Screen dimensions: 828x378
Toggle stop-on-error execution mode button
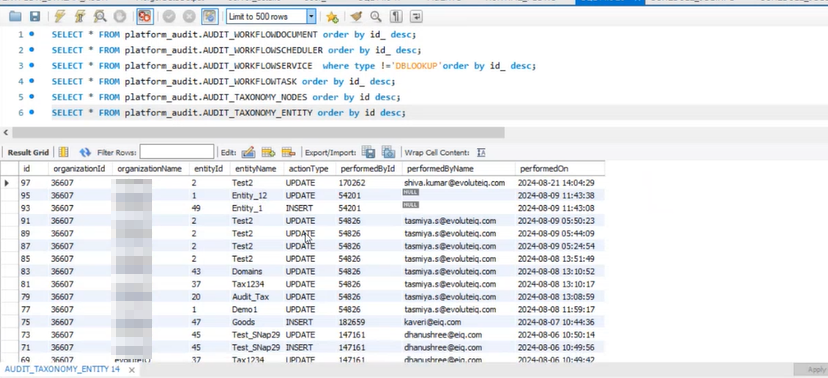tap(144, 17)
